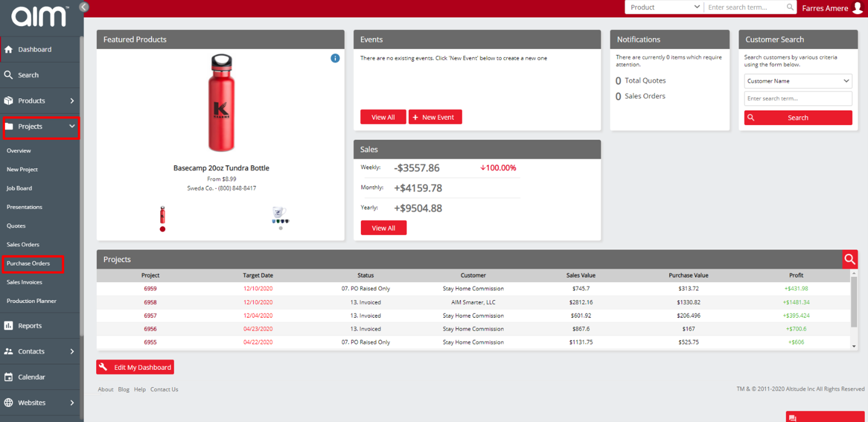Open the Projects Overview page
This screenshot has width=868, height=422.
click(19, 150)
